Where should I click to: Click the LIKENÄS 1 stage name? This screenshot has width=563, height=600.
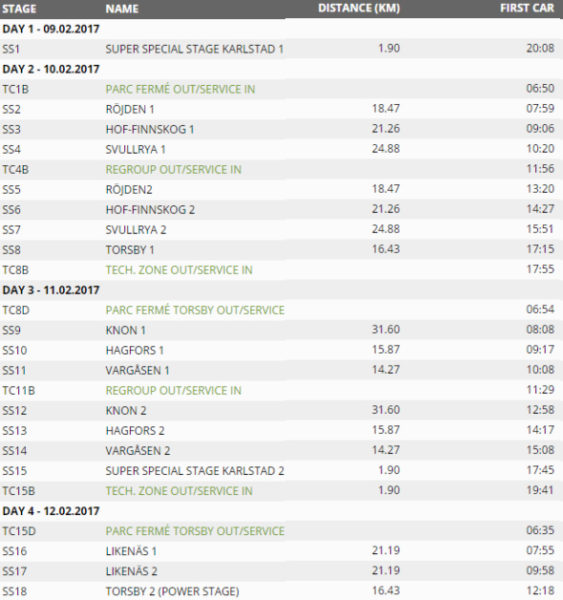(x=131, y=551)
